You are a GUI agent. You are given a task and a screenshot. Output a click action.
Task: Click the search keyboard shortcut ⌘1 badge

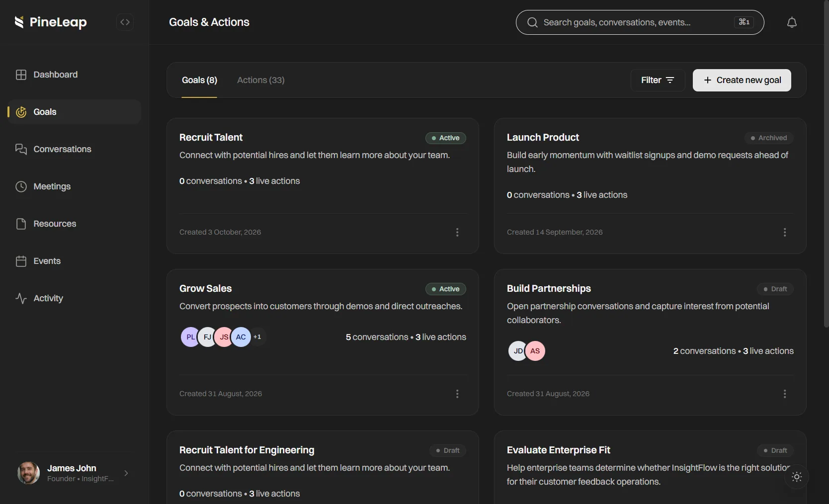coord(744,22)
